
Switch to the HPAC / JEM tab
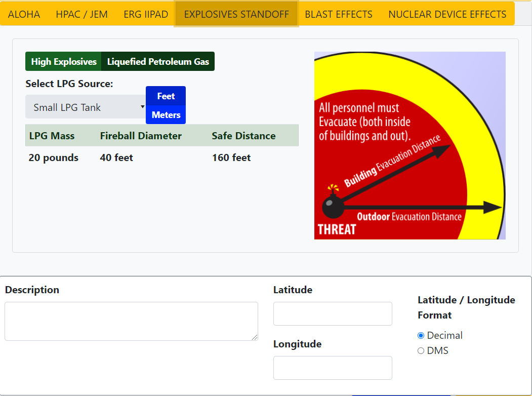point(82,14)
